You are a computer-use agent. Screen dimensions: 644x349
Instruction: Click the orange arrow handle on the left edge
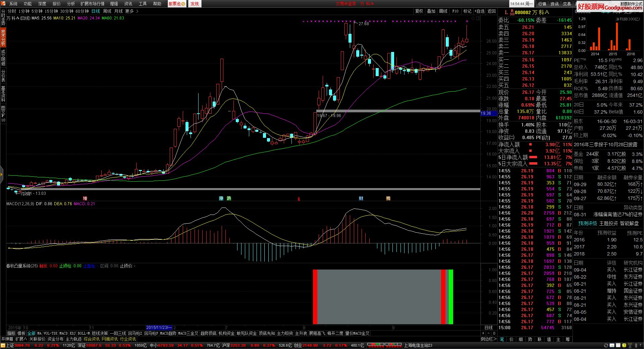[1, 174]
